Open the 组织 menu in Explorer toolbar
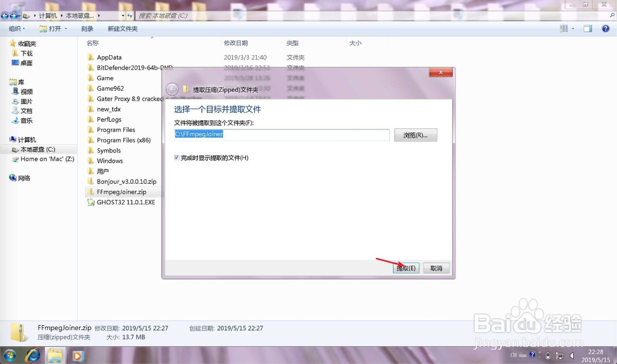Image resolution: width=617 pixels, height=364 pixels. click(17, 29)
